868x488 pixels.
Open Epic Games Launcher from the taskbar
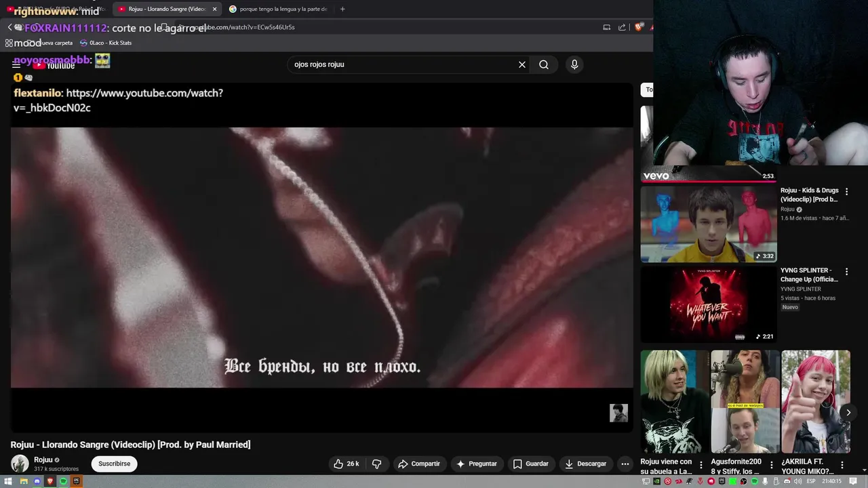click(76, 481)
